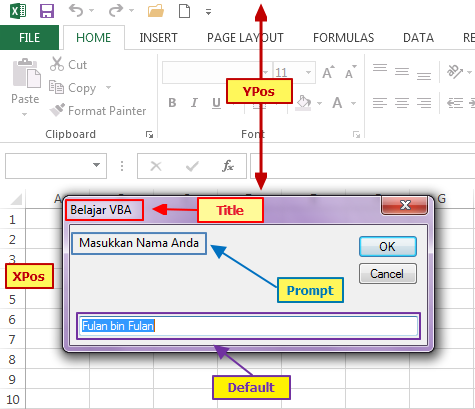Click the Open folder icon in Quick Access
Image resolution: width=475 pixels, height=409 pixels.
(x=156, y=11)
